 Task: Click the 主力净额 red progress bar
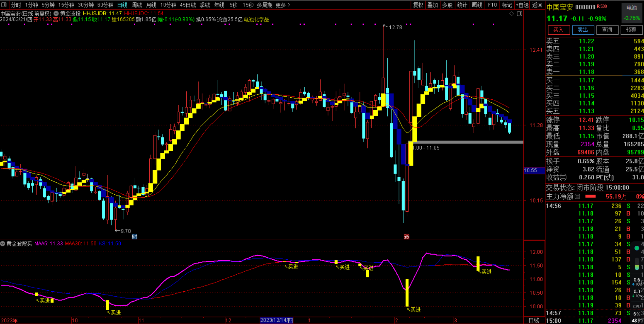coord(591,196)
